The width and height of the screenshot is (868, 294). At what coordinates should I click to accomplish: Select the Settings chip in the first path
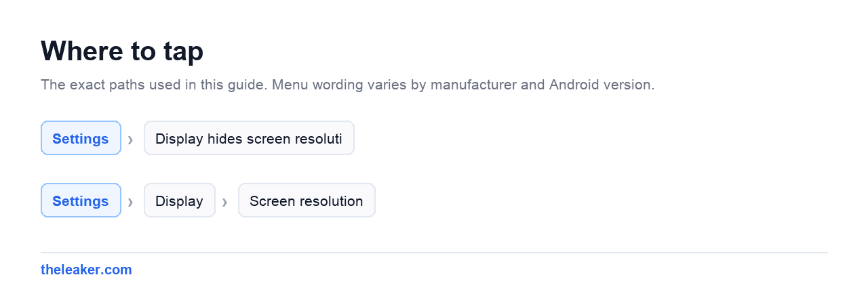pos(81,138)
